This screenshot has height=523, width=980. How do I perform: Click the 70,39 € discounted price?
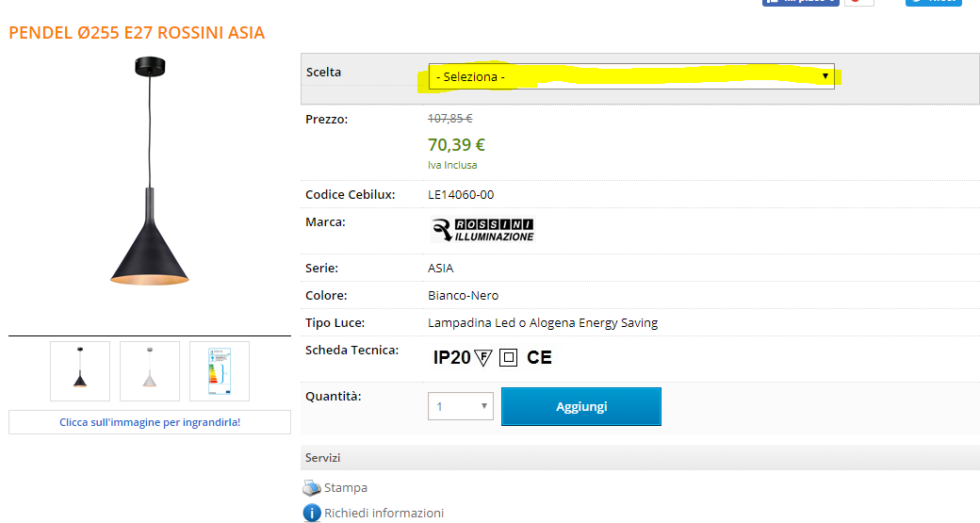[x=456, y=145]
